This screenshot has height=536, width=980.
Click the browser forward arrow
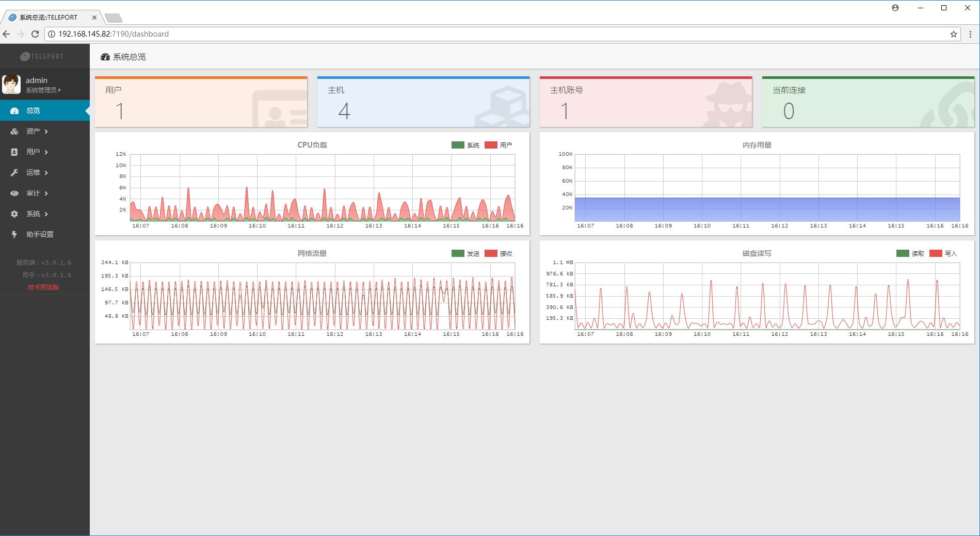click(x=21, y=34)
